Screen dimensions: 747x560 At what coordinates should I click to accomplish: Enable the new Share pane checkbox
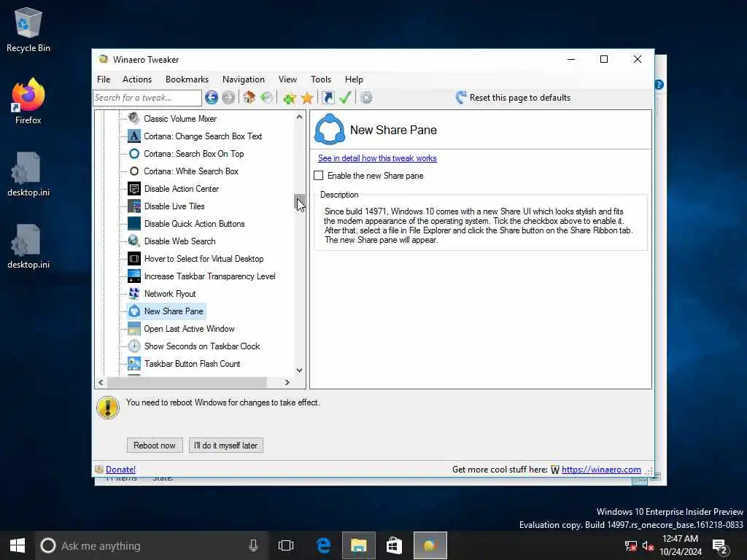click(318, 176)
